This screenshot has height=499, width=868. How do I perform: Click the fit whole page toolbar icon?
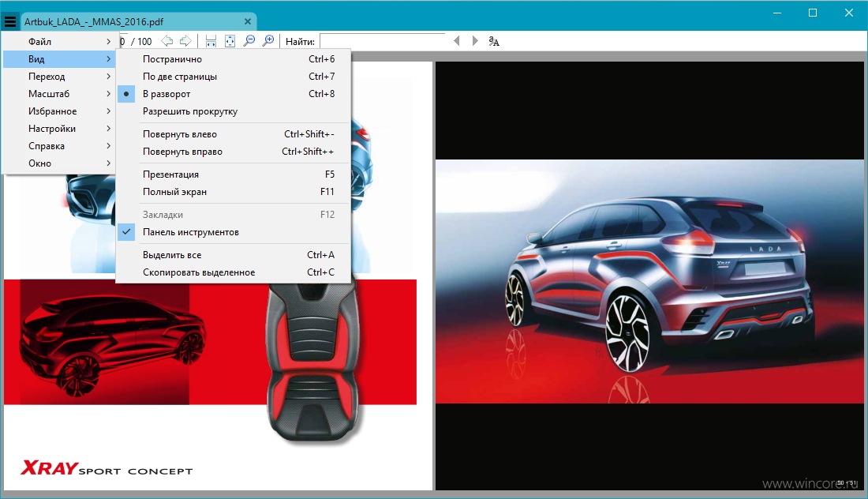pos(230,41)
